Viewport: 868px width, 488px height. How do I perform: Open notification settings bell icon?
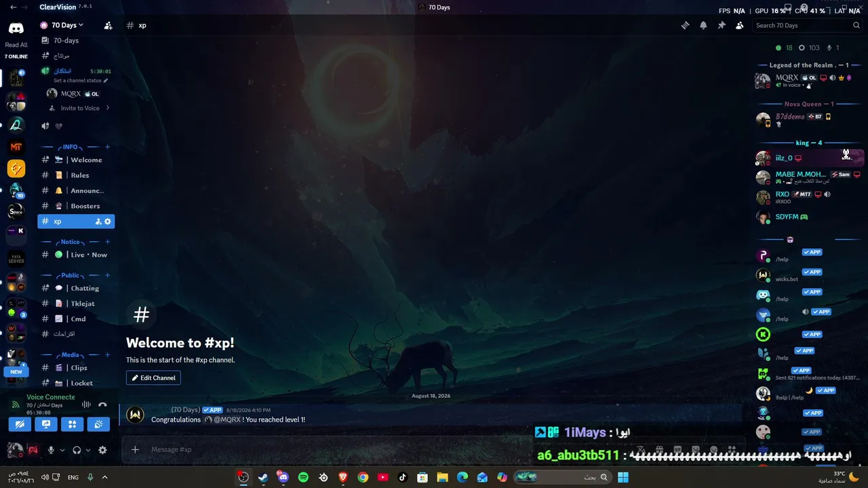coord(703,26)
